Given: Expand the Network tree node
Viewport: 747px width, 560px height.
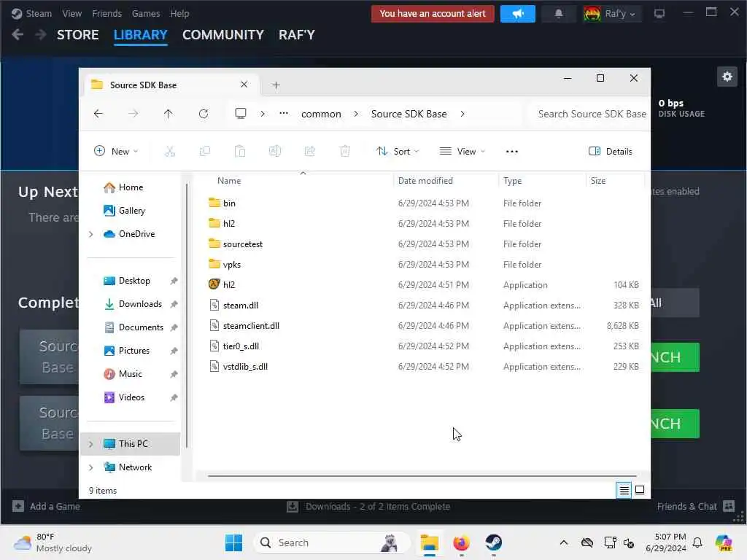Looking at the screenshot, I should pos(90,467).
